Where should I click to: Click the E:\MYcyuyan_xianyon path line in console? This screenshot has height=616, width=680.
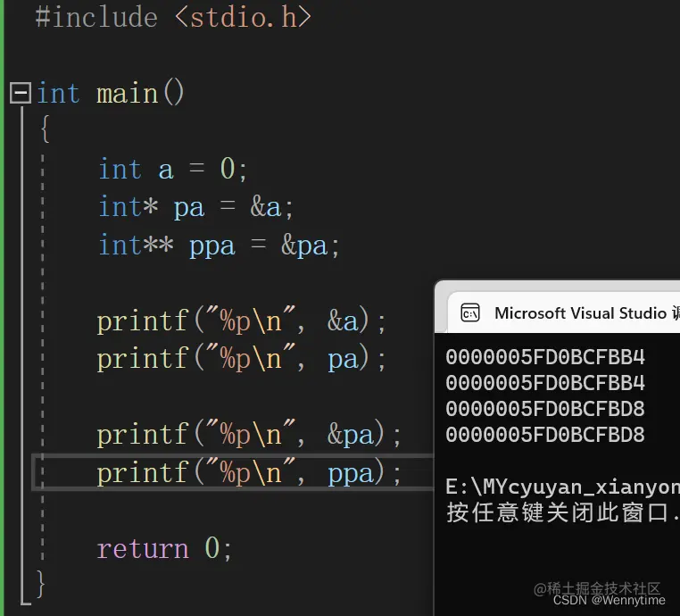[x=562, y=487]
